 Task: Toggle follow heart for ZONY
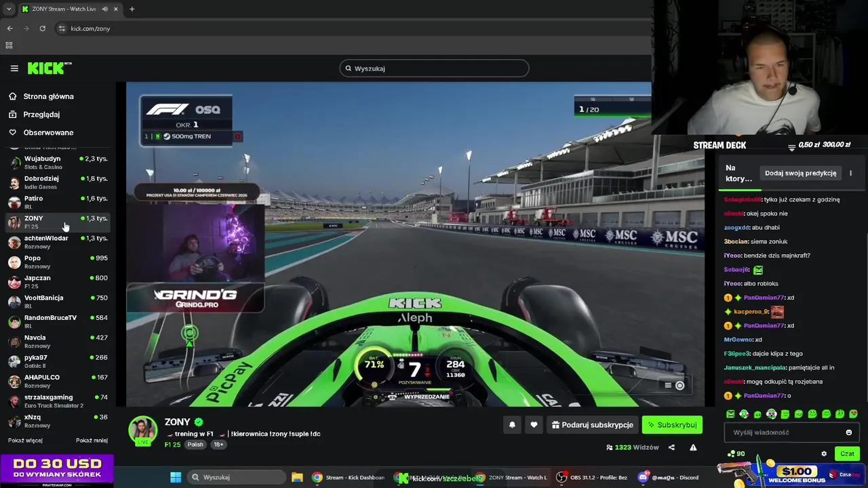534,425
